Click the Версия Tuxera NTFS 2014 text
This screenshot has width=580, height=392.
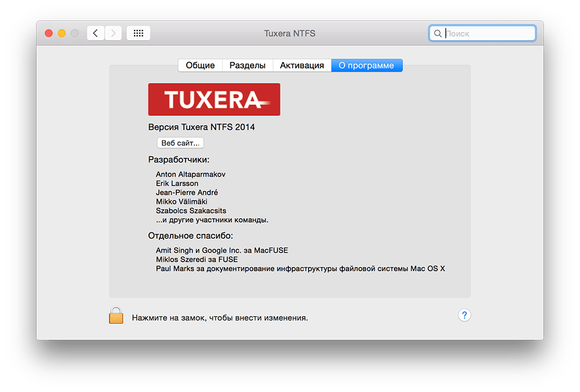[x=202, y=127]
